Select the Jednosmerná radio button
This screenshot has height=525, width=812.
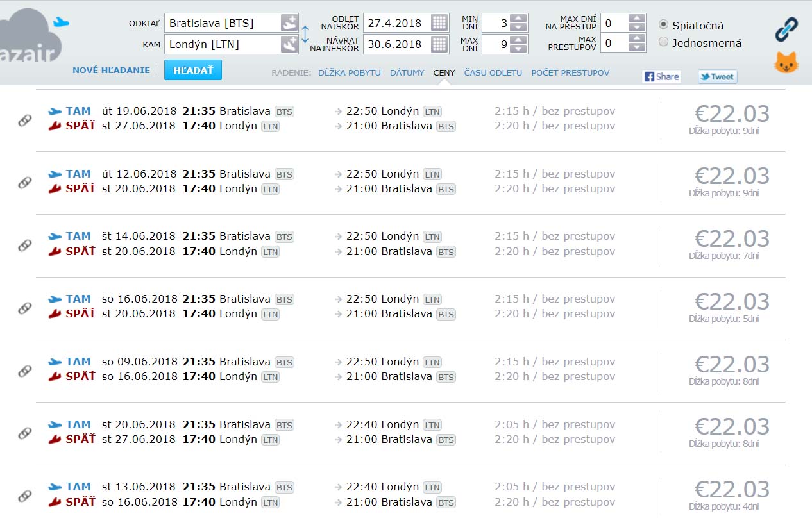pos(664,42)
